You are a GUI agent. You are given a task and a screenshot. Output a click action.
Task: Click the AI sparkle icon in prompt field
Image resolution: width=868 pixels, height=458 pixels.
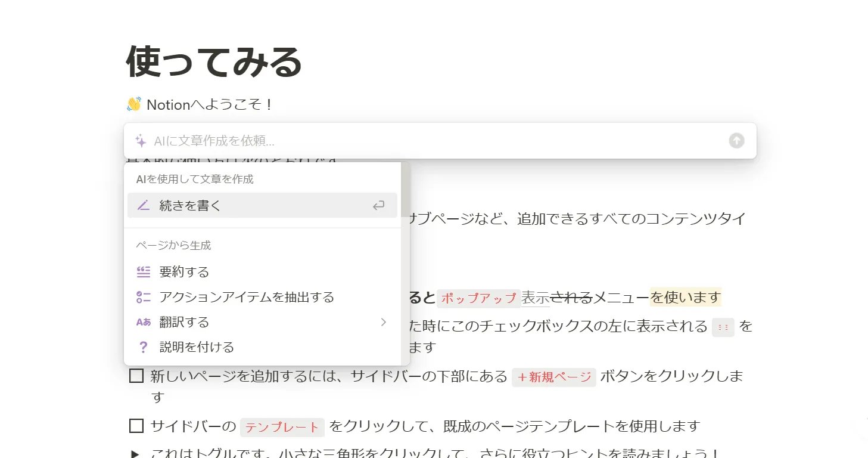tap(141, 141)
